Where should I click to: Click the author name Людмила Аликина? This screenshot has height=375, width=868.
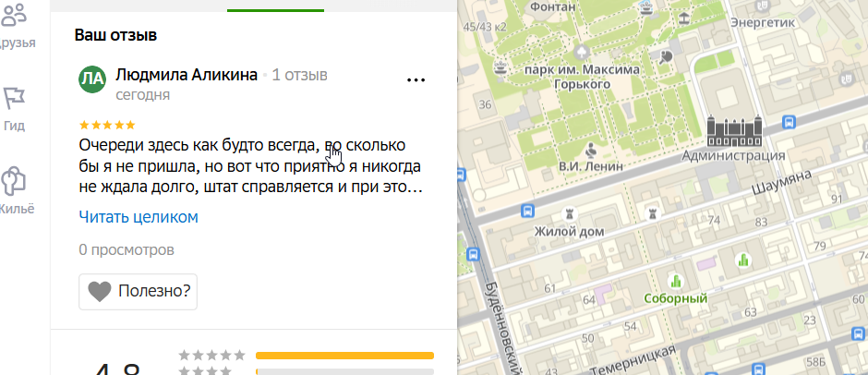[x=187, y=75]
